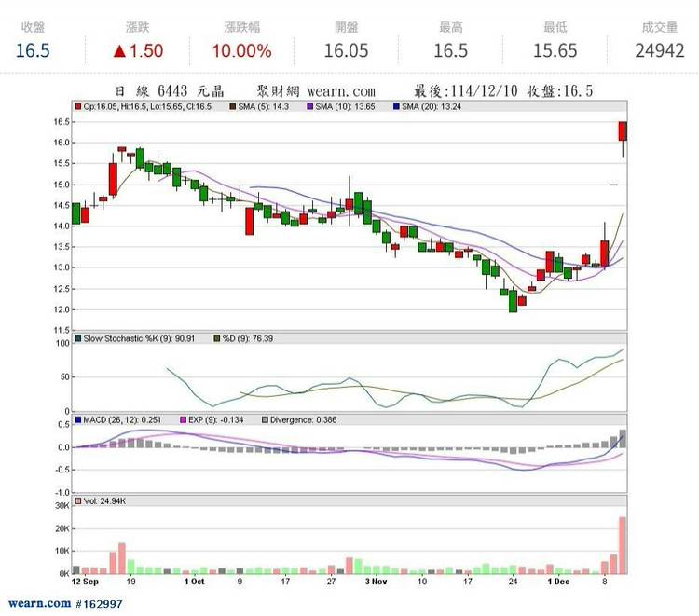Select the SMA (5) legend color box
The width and height of the screenshot is (699, 616).
[233, 107]
